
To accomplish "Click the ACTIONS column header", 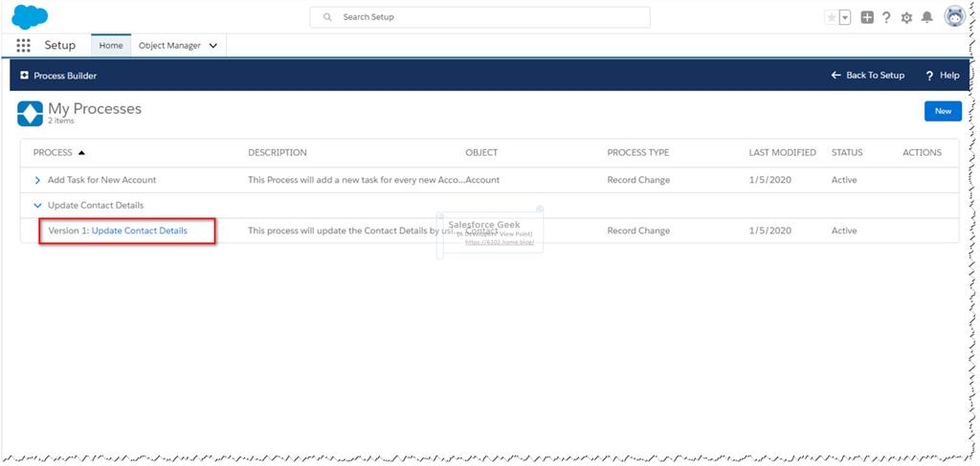I will click(922, 152).
